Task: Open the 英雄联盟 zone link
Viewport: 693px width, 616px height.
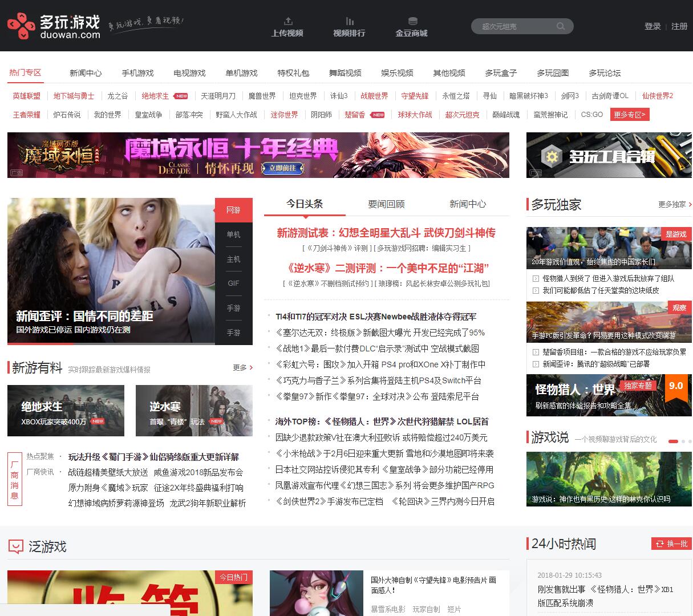Action: point(27,96)
